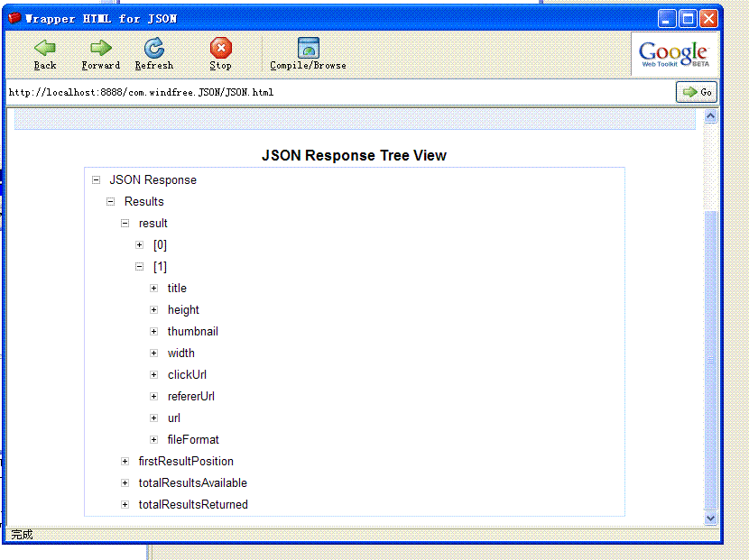Minimize the Wrapper HTML for JSON window
Image resolution: width=749 pixels, height=560 pixels.
click(667, 19)
